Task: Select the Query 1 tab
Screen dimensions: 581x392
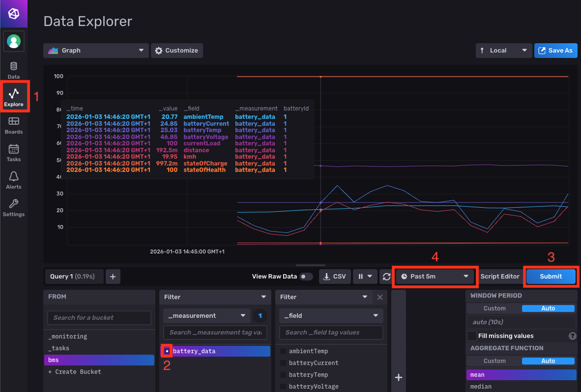Action: [x=74, y=276]
